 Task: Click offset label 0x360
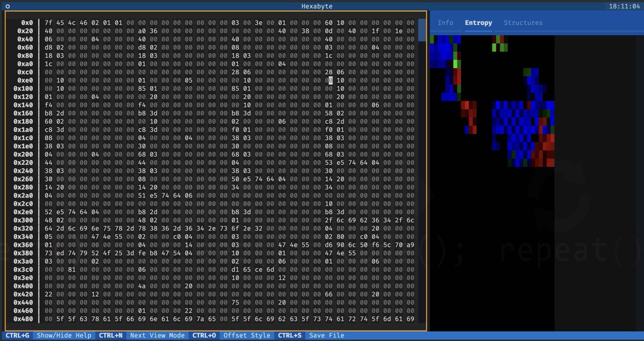pos(23,244)
